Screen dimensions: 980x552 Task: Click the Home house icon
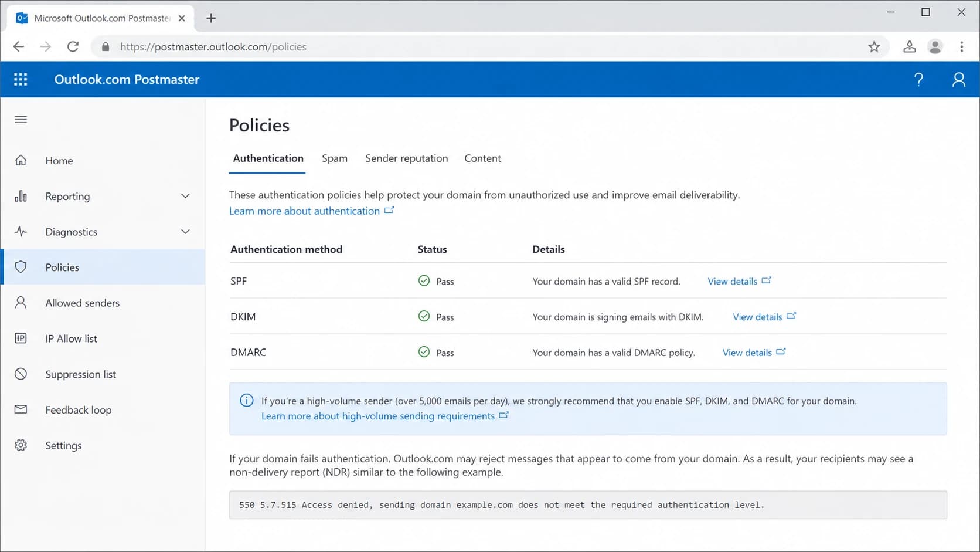coord(21,160)
